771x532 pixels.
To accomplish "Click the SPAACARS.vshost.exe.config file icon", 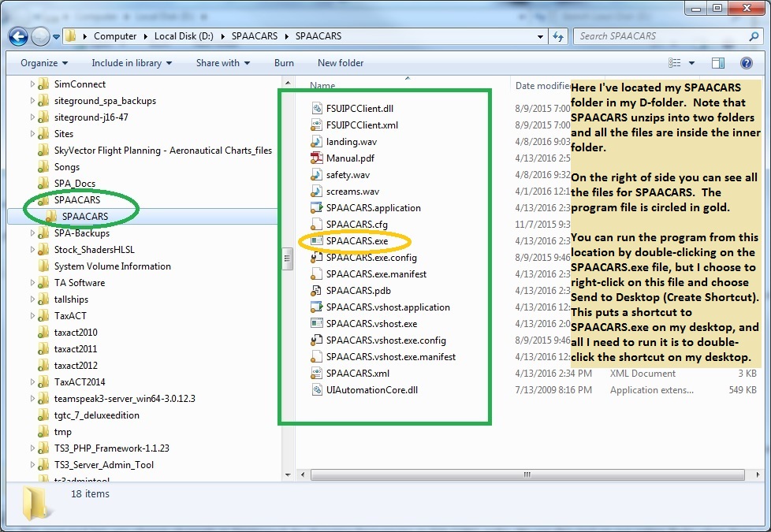I will (317, 340).
